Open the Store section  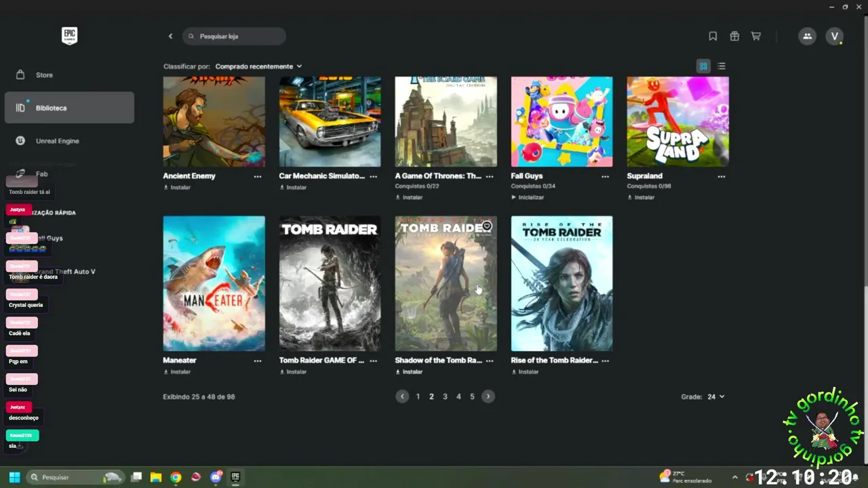point(69,75)
